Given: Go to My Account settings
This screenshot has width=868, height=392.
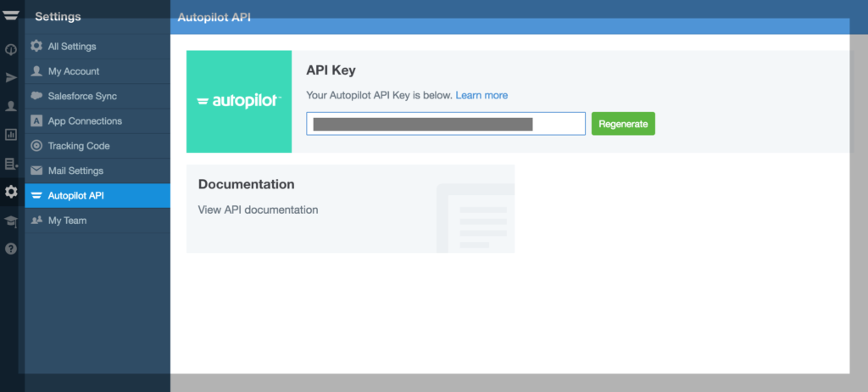Looking at the screenshot, I should (97, 71).
